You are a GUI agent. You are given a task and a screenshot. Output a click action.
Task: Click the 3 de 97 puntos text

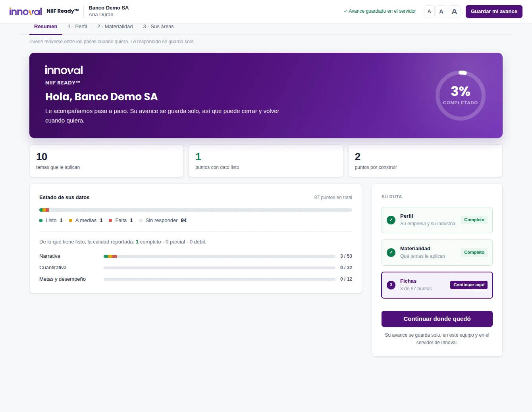pos(416,289)
